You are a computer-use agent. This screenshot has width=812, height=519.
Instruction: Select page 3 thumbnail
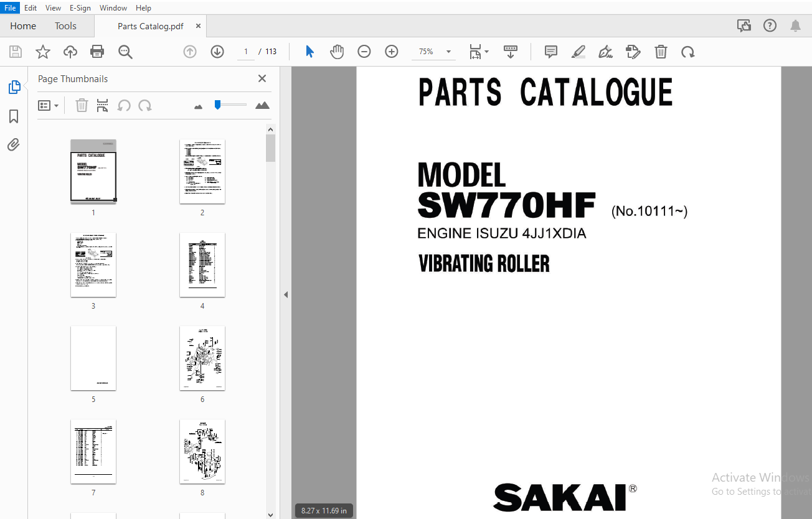(93, 264)
